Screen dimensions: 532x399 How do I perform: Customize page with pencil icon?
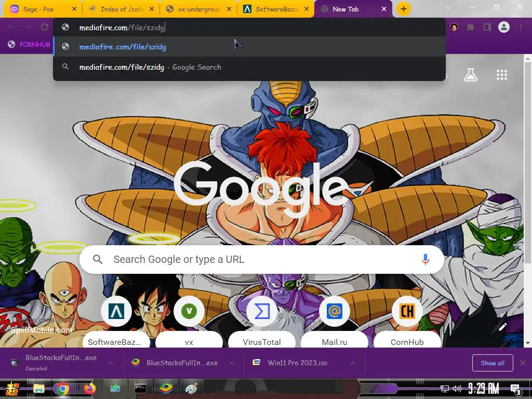coord(502,327)
